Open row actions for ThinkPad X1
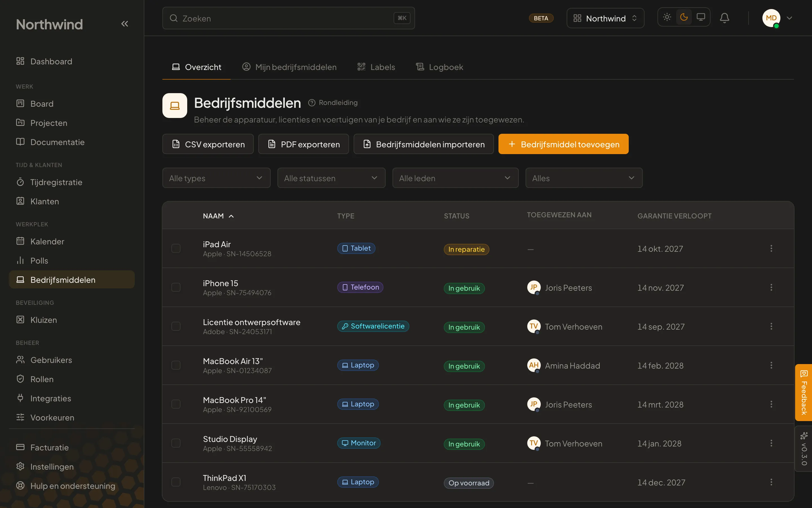812x508 pixels. point(771,482)
